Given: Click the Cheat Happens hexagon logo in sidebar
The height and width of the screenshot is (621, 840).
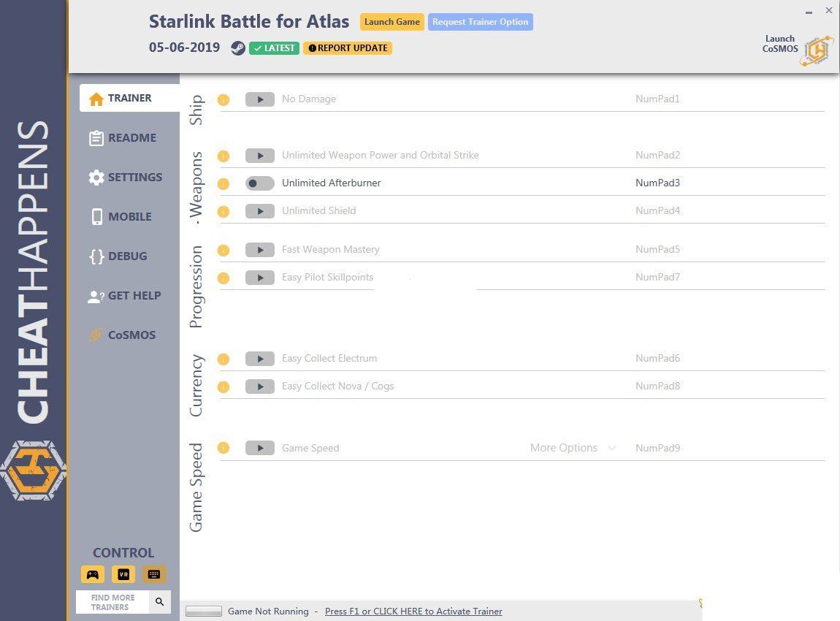Looking at the screenshot, I should click(33, 471).
